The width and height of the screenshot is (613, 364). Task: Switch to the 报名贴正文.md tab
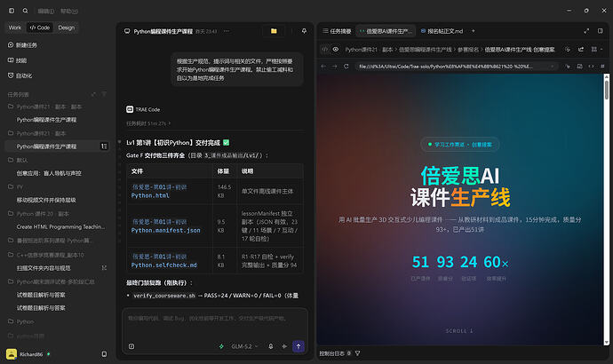pos(442,31)
